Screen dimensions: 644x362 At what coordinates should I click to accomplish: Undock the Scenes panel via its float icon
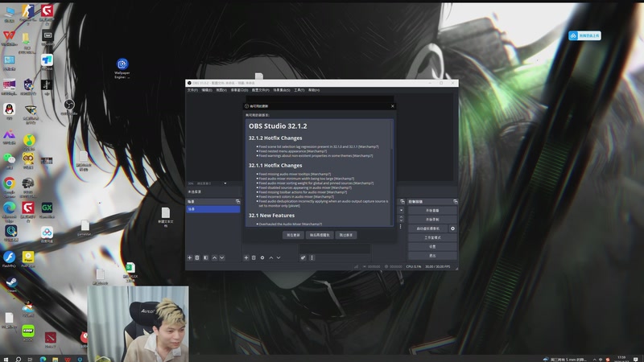(237, 202)
